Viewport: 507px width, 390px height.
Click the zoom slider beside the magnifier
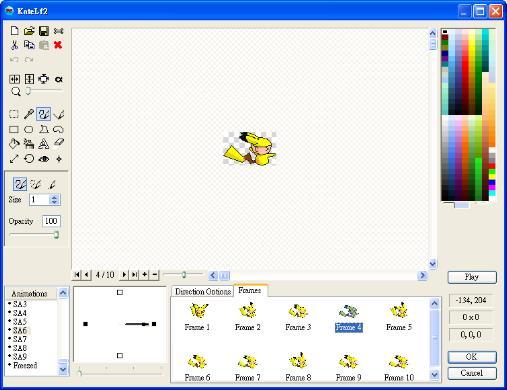pos(28,91)
